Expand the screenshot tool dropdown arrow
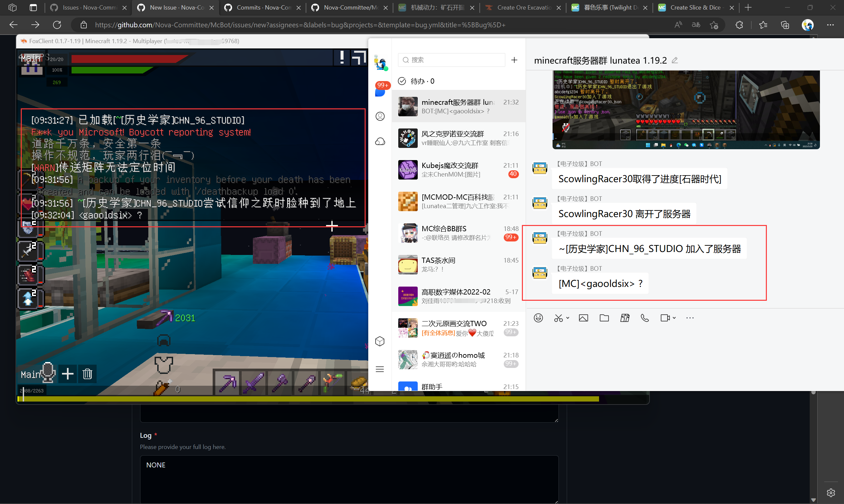844x504 pixels. click(x=568, y=318)
